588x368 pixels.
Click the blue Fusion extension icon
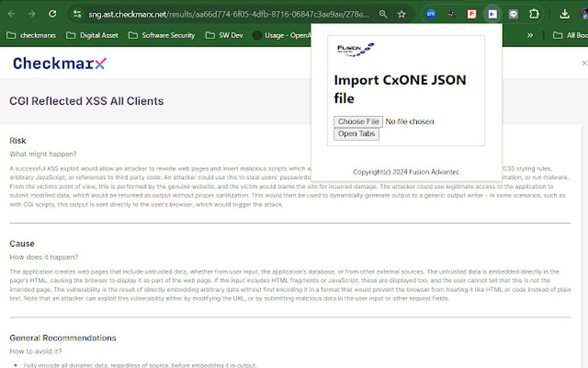492,13
